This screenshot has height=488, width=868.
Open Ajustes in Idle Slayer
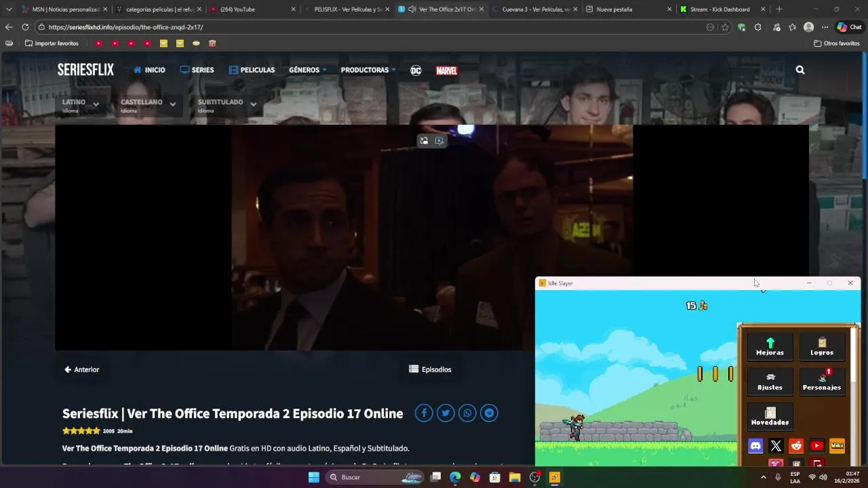tap(770, 381)
